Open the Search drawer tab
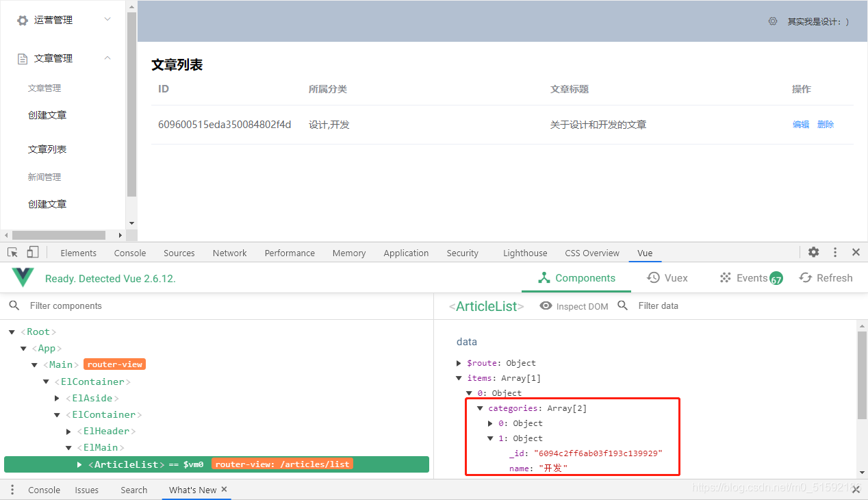The image size is (868, 500). [x=134, y=490]
